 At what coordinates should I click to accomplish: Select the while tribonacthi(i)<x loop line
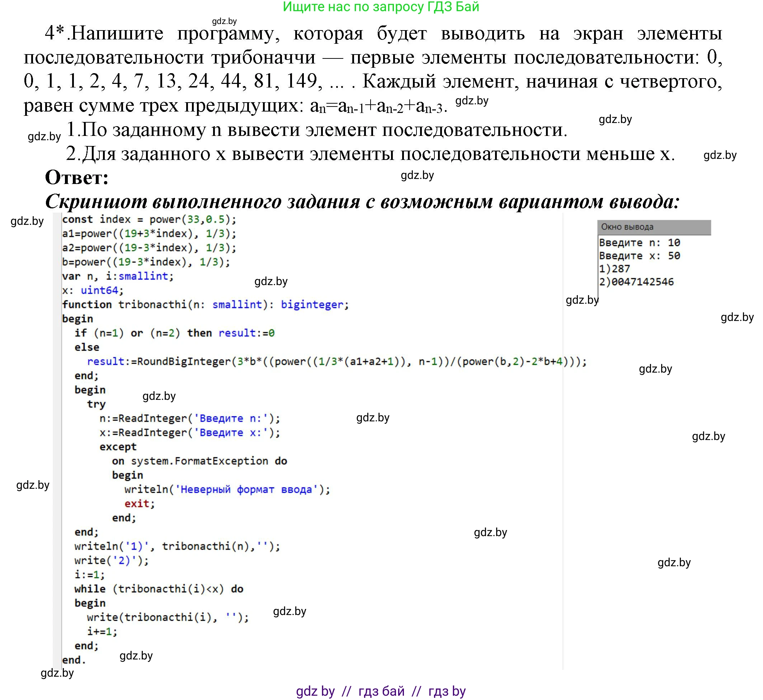pos(159,589)
